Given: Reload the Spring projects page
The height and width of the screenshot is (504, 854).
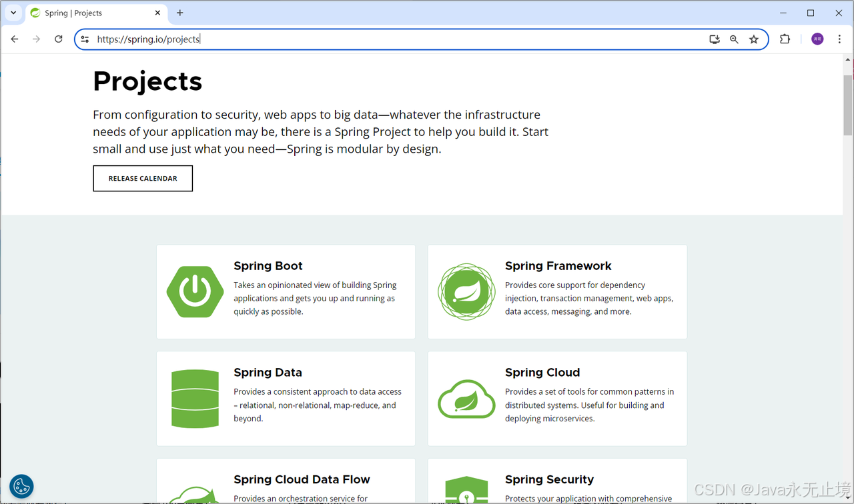Looking at the screenshot, I should [x=59, y=39].
